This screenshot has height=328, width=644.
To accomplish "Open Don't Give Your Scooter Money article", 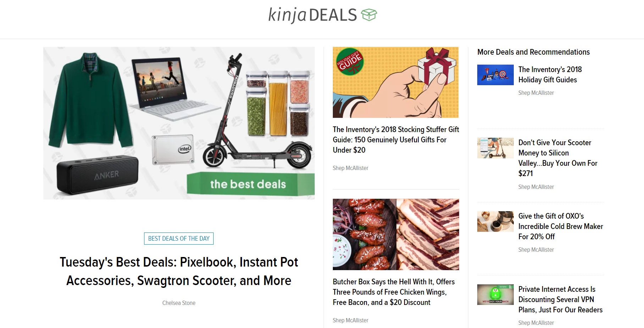I will 558,158.
